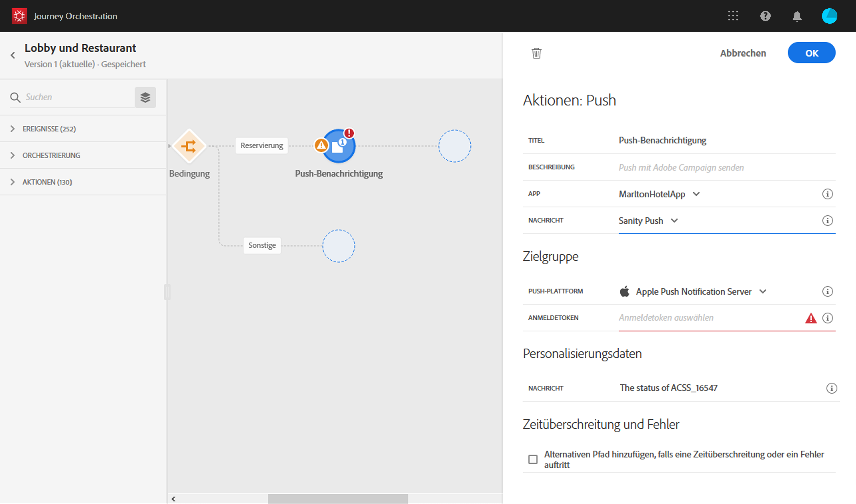Viewport: 856px width, 504px height.
Task: Click the trash delete icon
Action: [536, 53]
